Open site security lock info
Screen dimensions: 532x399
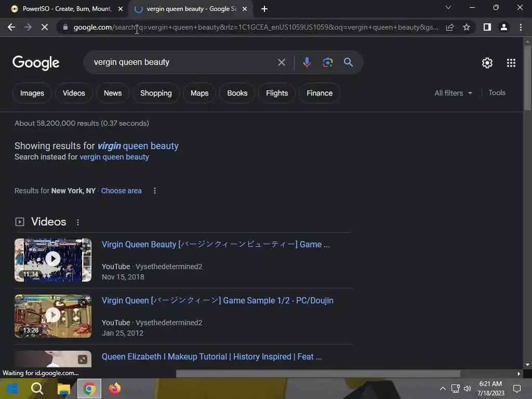click(x=65, y=27)
